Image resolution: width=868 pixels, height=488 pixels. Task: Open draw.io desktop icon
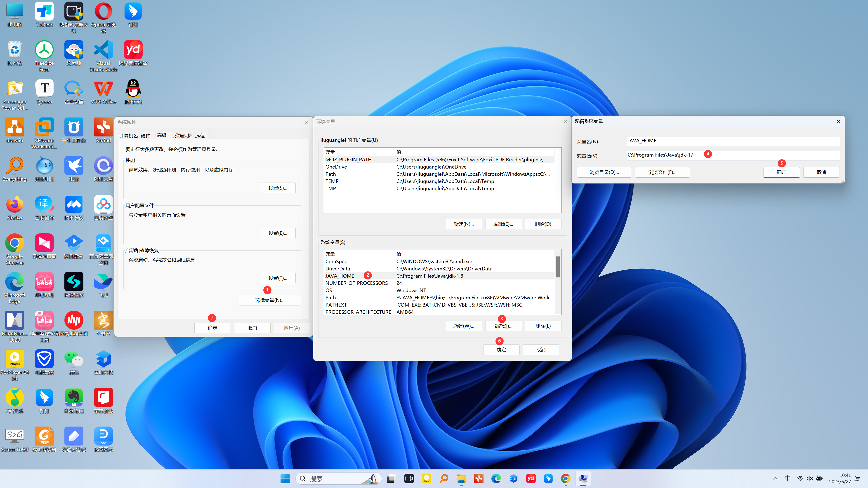[x=15, y=131]
